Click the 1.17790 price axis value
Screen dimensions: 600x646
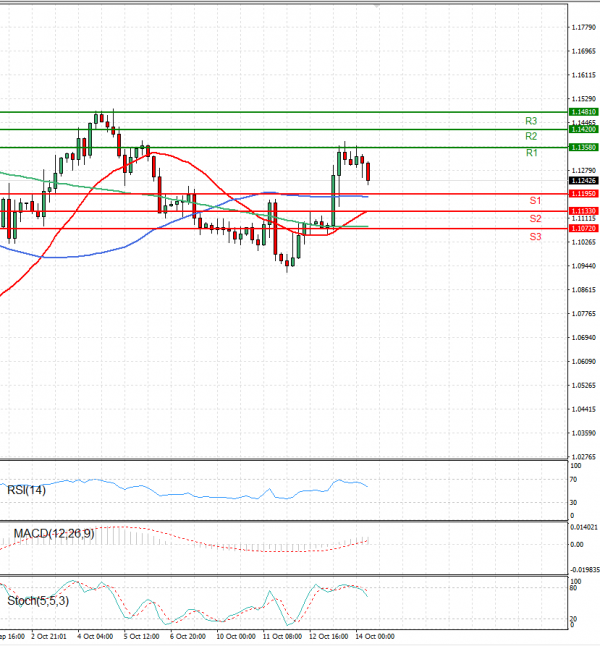pyautogui.click(x=584, y=28)
